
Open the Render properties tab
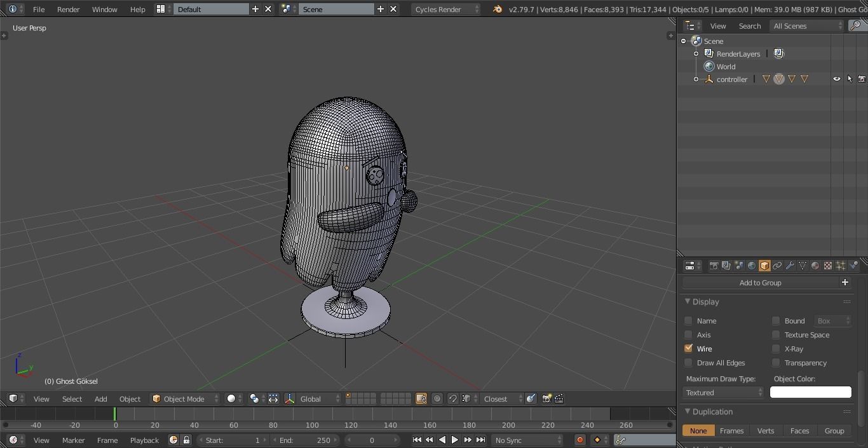714,266
